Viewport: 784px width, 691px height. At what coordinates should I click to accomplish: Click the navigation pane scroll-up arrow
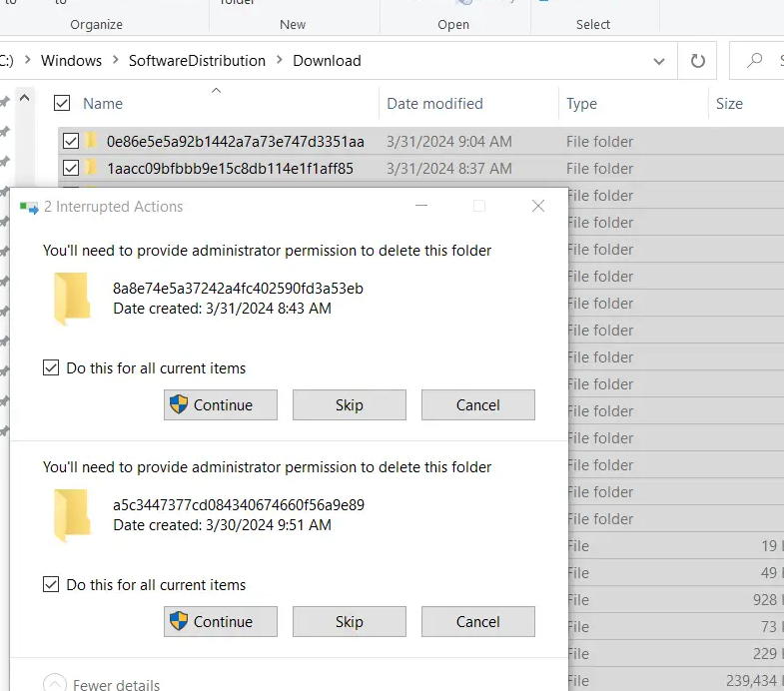(25, 98)
